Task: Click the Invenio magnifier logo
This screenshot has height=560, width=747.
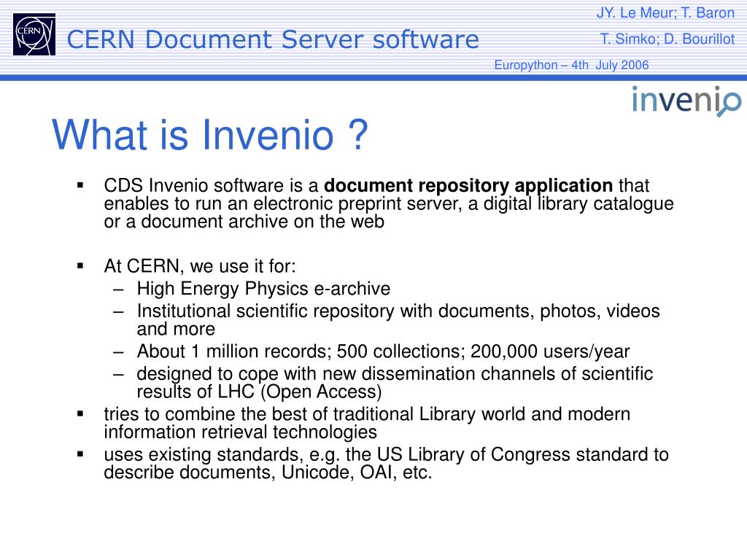Action: click(x=686, y=101)
